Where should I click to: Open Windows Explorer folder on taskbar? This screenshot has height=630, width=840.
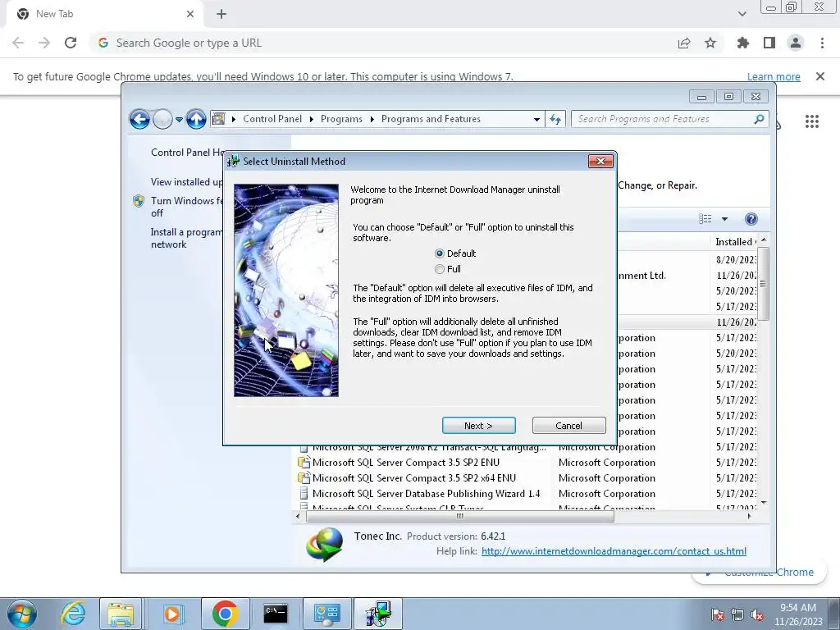121,614
